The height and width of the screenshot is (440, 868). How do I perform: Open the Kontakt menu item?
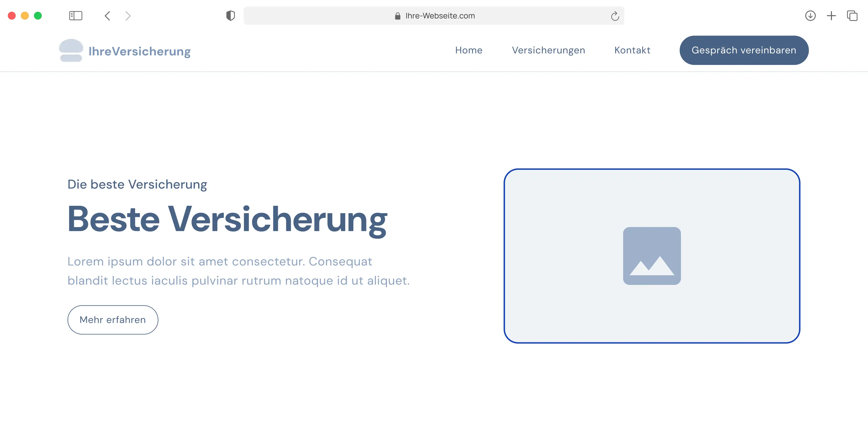click(x=632, y=50)
